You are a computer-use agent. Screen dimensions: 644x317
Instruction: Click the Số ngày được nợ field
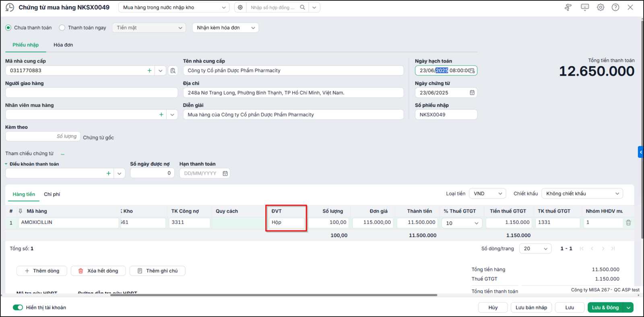tap(152, 173)
